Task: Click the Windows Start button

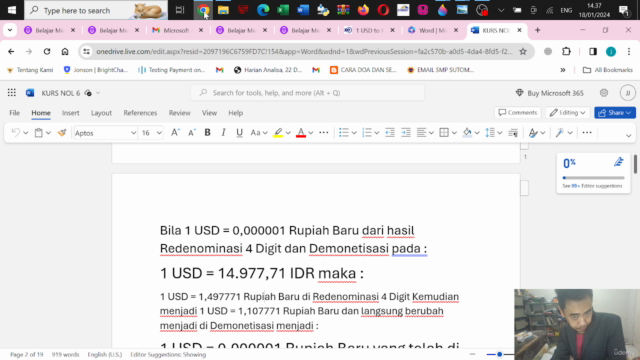Action: (12, 10)
